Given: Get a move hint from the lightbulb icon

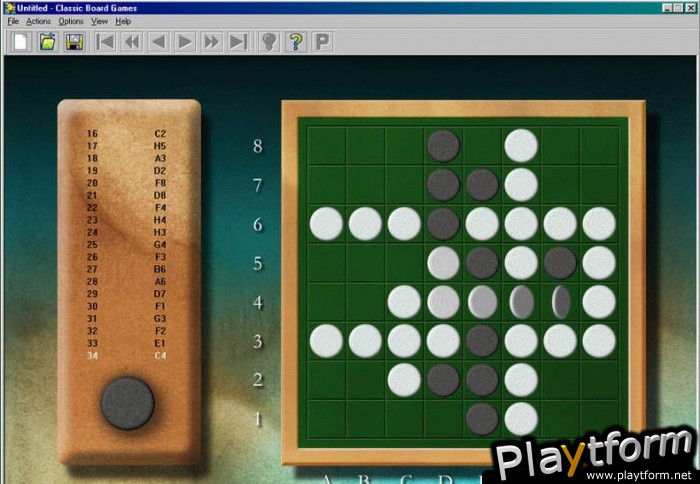Looking at the screenshot, I should (269, 42).
